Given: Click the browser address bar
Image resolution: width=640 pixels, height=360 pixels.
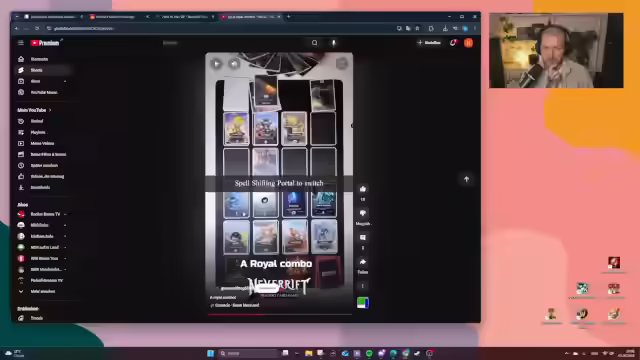Looking at the screenshot, I should (220, 29).
